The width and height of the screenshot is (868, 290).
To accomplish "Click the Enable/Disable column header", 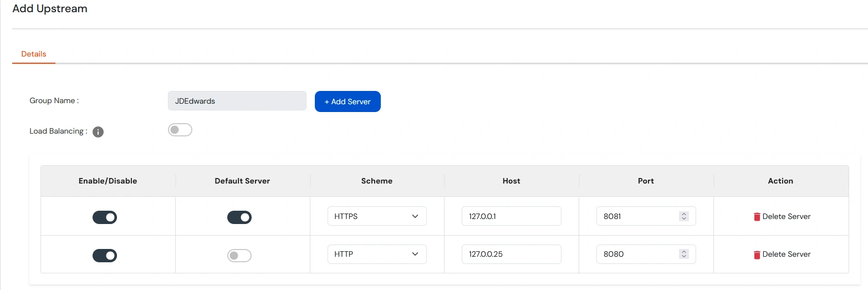I will [x=108, y=181].
